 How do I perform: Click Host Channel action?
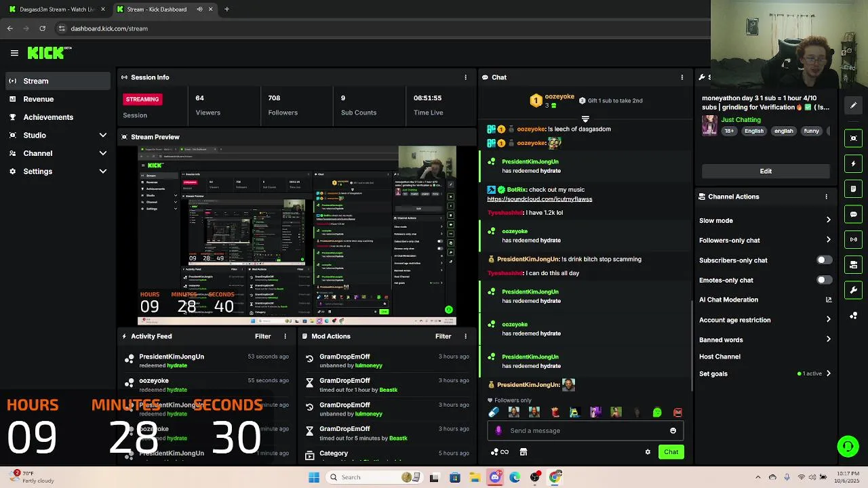coord(719,357)
